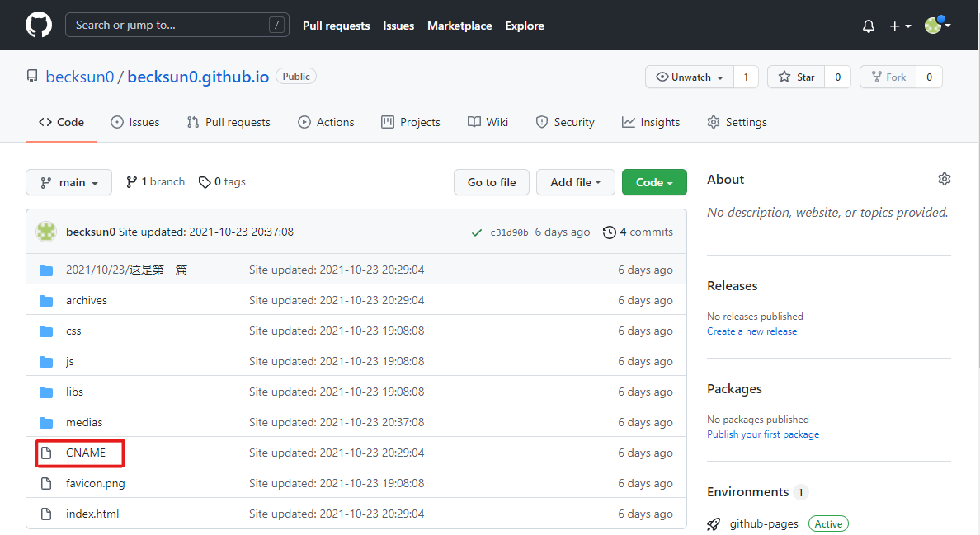
Task: Click the folder icon for js
Action: point(46,361)
